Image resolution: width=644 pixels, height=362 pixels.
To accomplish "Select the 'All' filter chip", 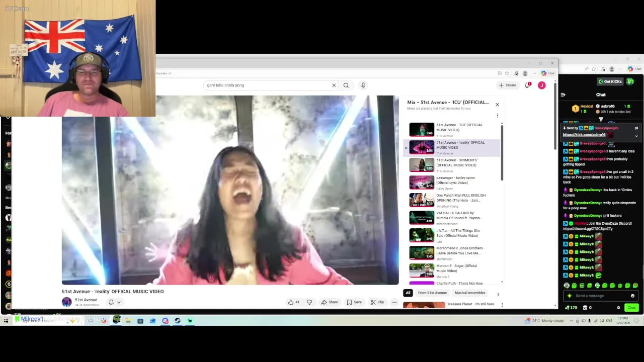I will point(408,293).
